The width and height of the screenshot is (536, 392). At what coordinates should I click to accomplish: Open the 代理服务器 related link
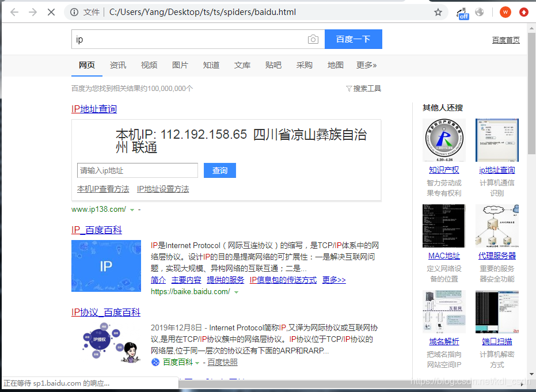click(x=497, y=256)
